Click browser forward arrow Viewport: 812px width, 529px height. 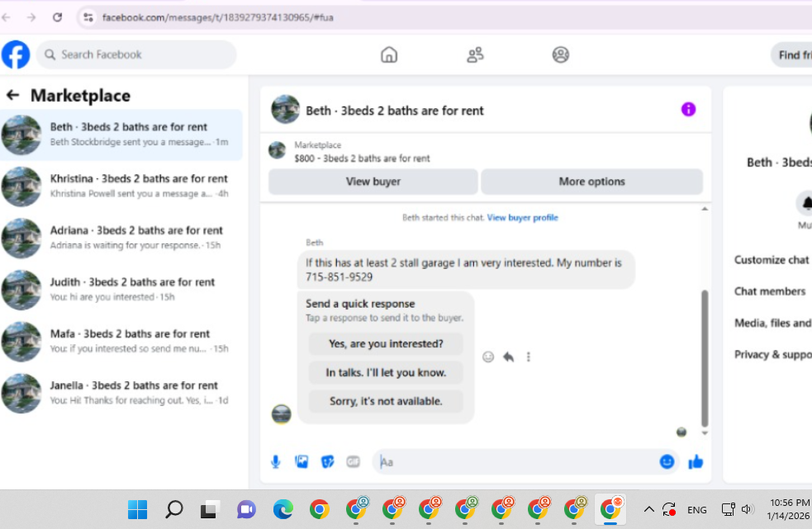(31, 17)
